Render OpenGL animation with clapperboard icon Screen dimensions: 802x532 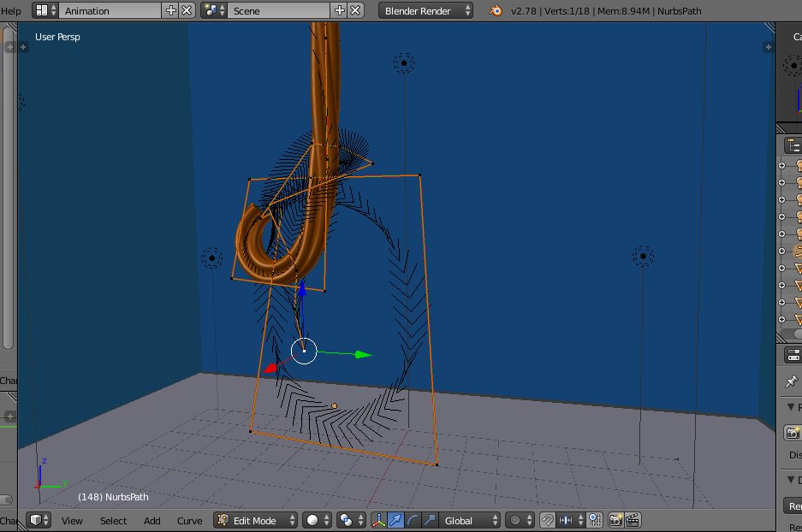click(x=633, y=520)
